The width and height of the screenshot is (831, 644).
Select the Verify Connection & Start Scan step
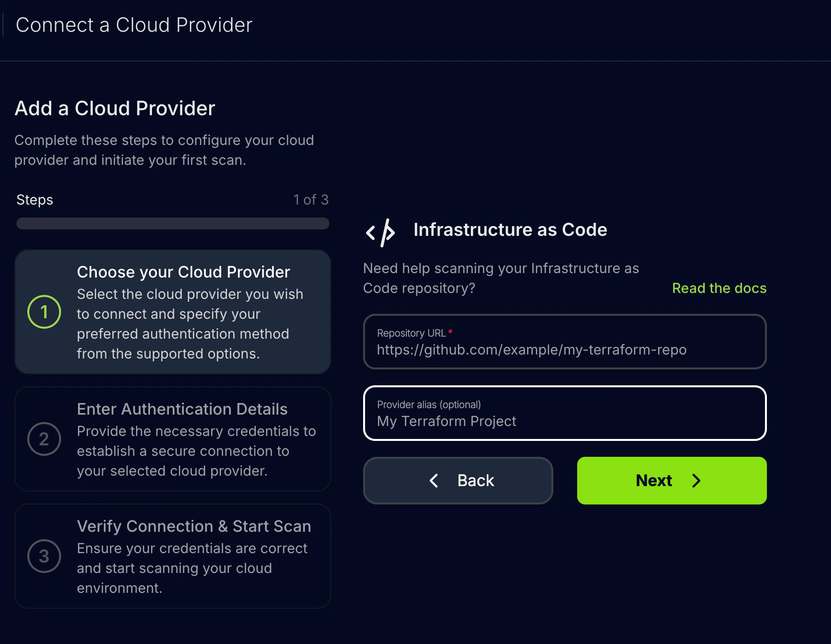pos(172,556)
